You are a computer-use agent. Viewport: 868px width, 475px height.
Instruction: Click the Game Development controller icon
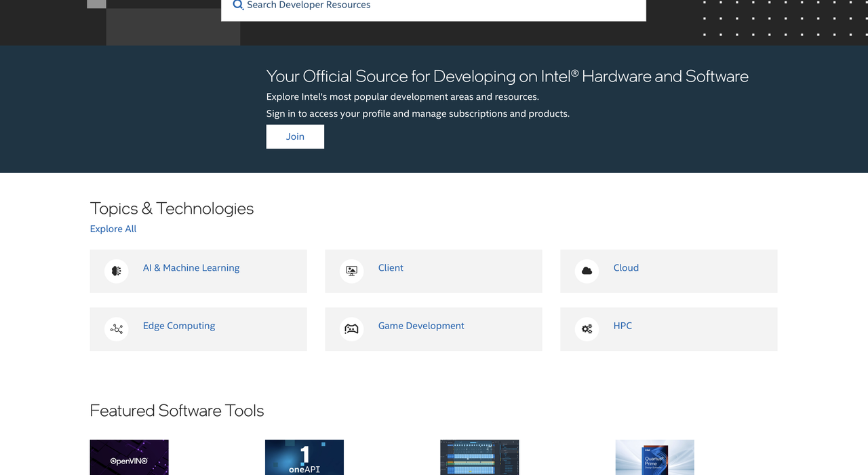click(x=351, y=329)
